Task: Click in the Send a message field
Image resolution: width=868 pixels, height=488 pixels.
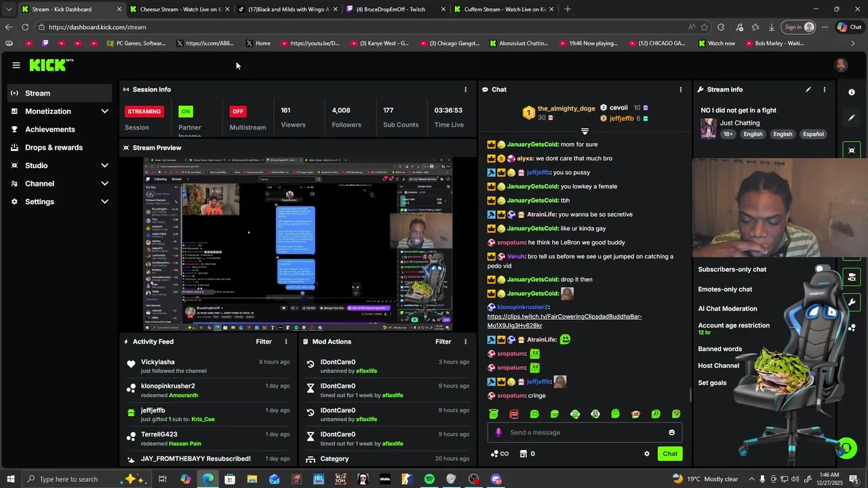Action: pos(585,432)
